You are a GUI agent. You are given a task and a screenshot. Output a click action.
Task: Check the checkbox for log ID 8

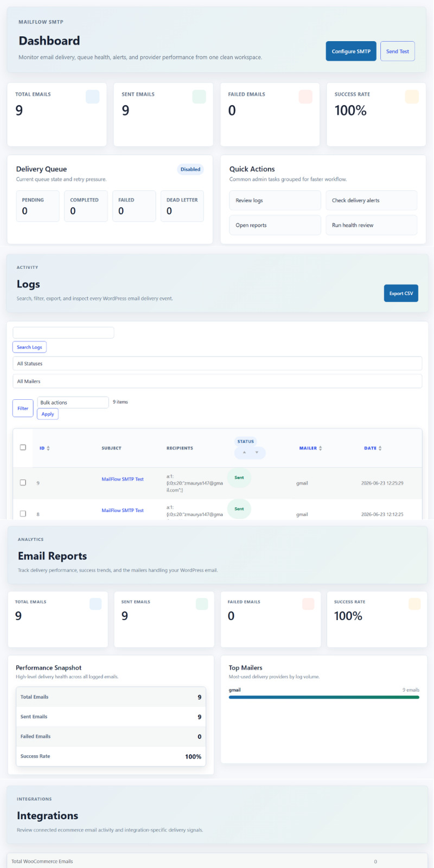(x=23, y=513)
